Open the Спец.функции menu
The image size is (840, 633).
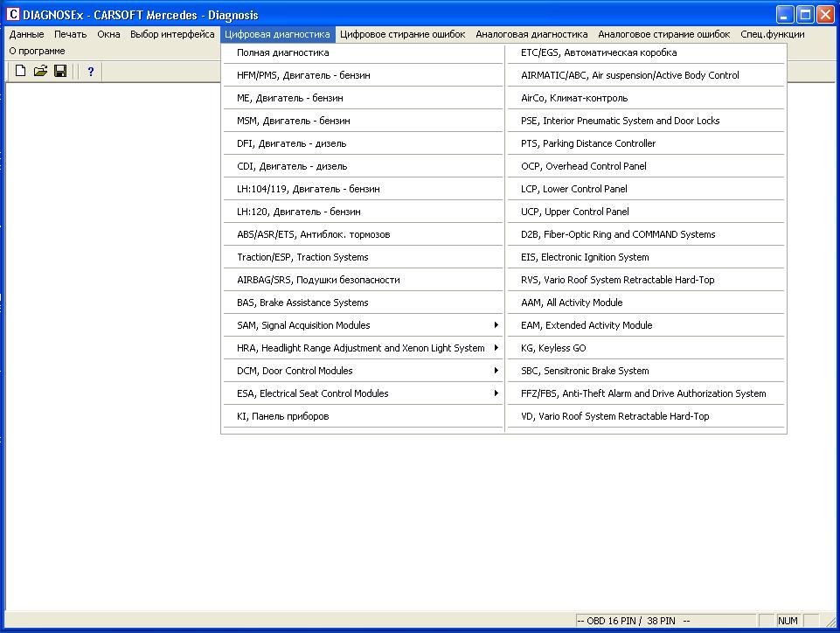pos(773,34)
